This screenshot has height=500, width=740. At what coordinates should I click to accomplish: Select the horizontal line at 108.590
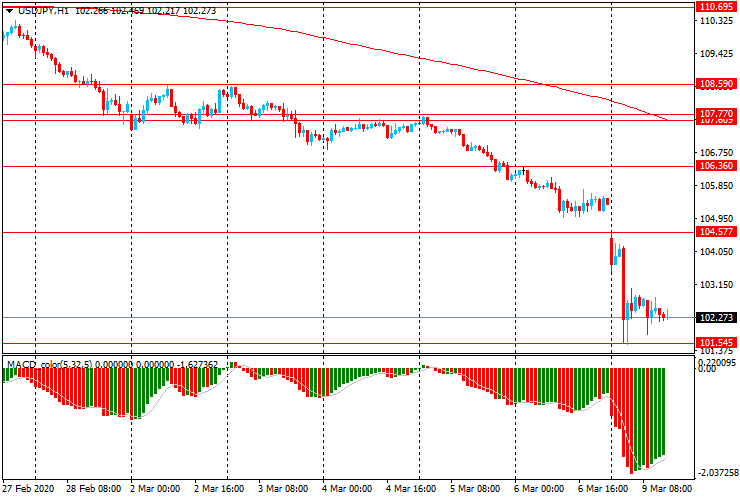348,85
